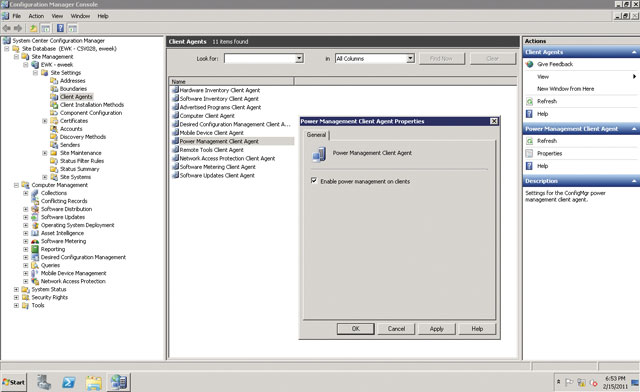640x392 pixels.
Task: Click the blue Help toolbar icon
Action: point(60,28)
